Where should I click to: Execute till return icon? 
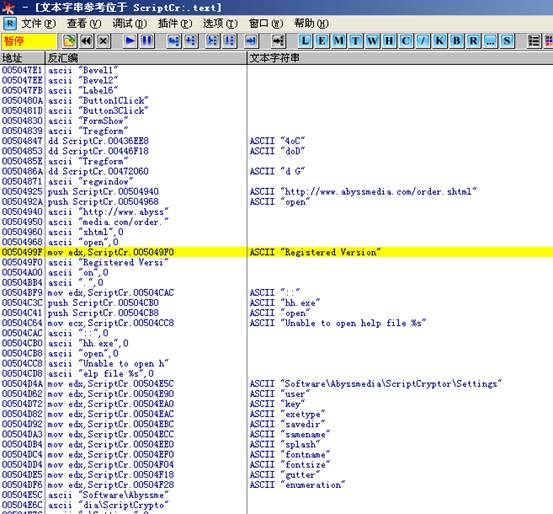pos(251,41)
